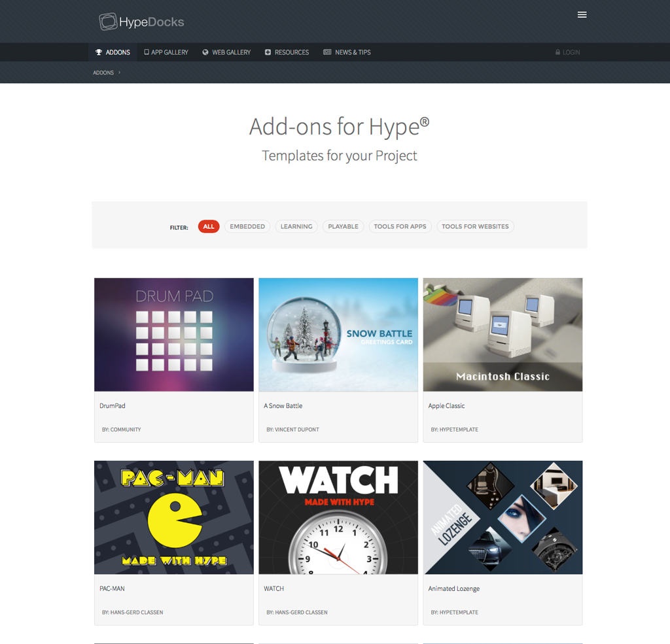The width and height of the screenshot is (670, 644).
Task: Open the PAC-MAN thumbnail
Action: [173, 517]
